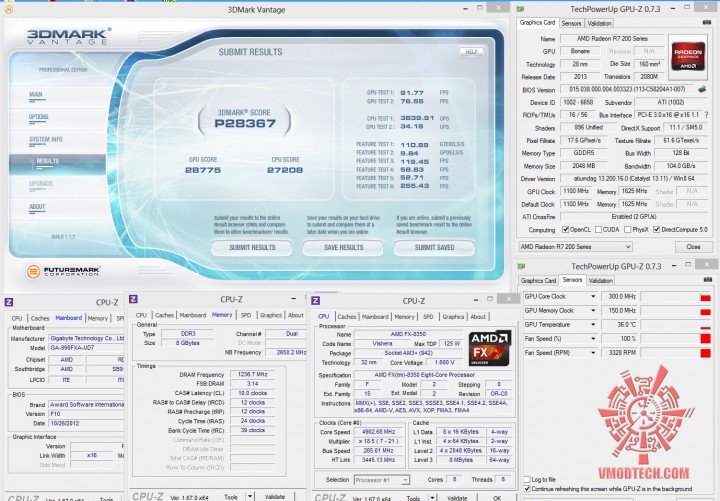Toggle the PhysX checkbox in GPU-Z
Image resolution: width=720 pixels, height=501 pixels.
pos(627,229)
